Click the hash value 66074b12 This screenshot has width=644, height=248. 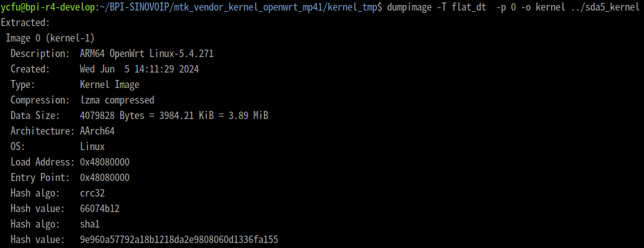pyautogui.click(x=100, y=208)
